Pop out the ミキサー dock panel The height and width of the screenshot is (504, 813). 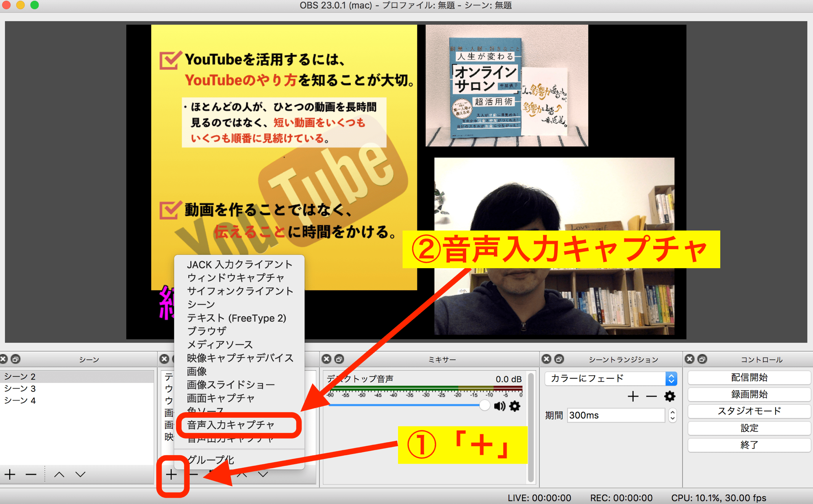339,359
